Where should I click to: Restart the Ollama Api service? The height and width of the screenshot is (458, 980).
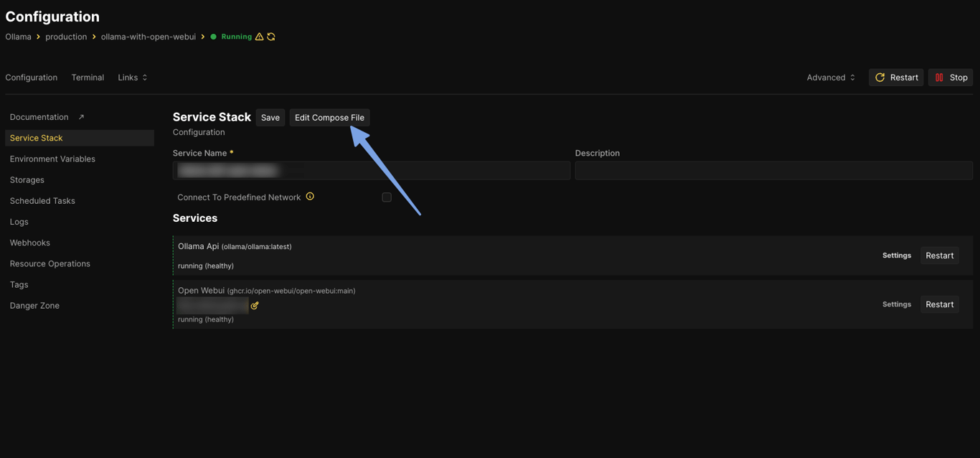point(939,256)
